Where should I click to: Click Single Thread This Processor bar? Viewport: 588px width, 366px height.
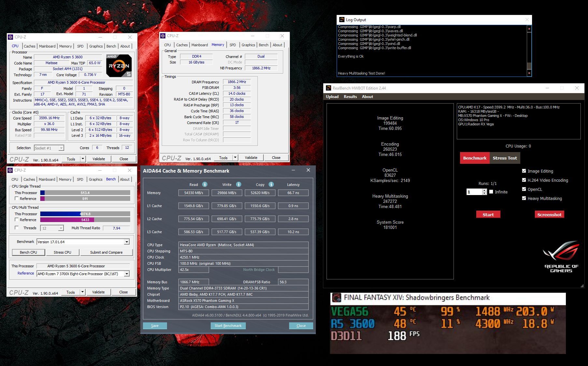[x=85, y=193]
